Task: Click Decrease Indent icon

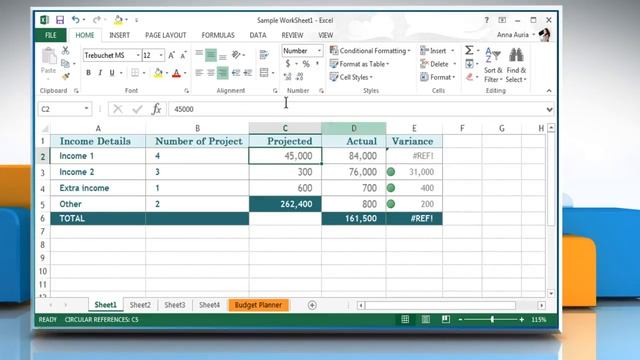Action: [236, 73]
